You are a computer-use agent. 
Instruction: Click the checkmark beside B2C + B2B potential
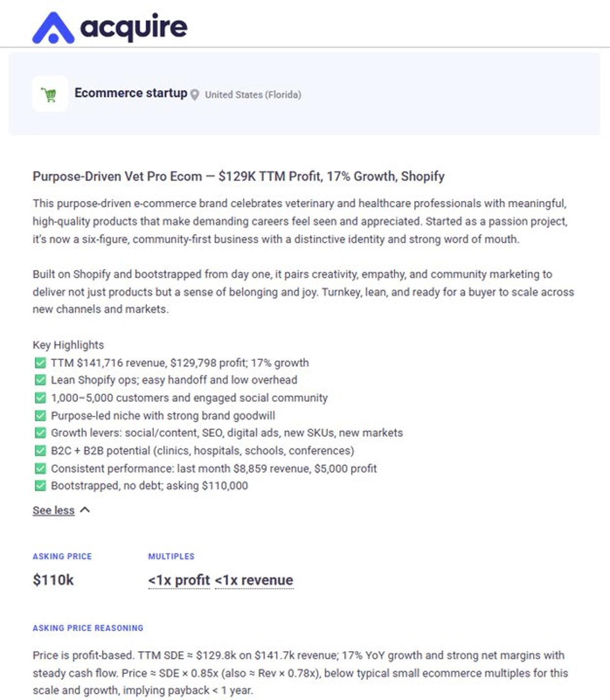point(40,451)
